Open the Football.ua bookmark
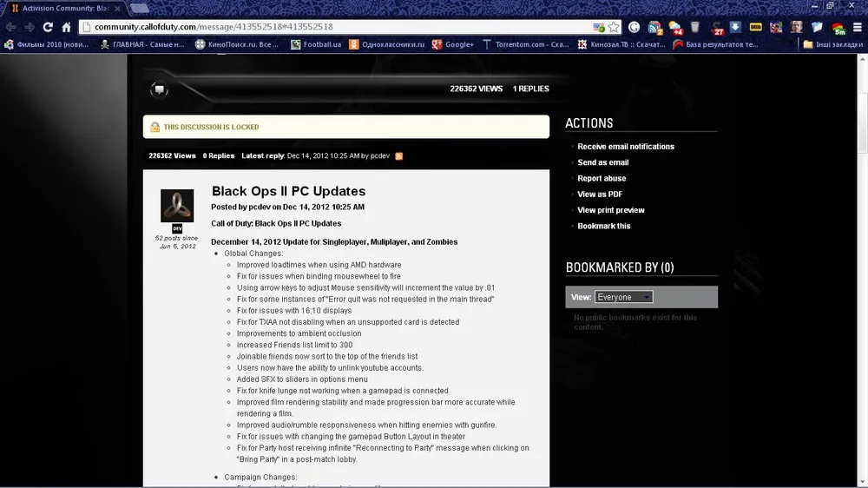This screenshot has height=488, width=868. click(316, 44)
